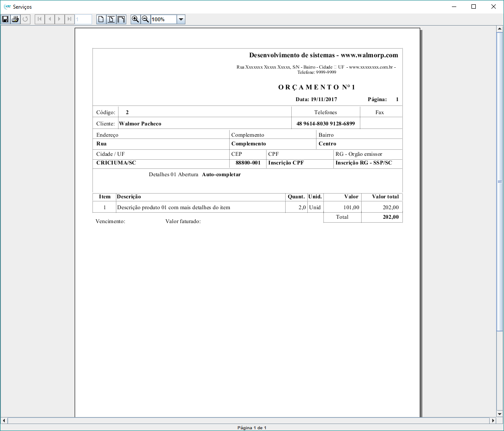Click the vertical scrollbar up arrow
The height and width of the screenshot is (431, 504).
(499, 29)
